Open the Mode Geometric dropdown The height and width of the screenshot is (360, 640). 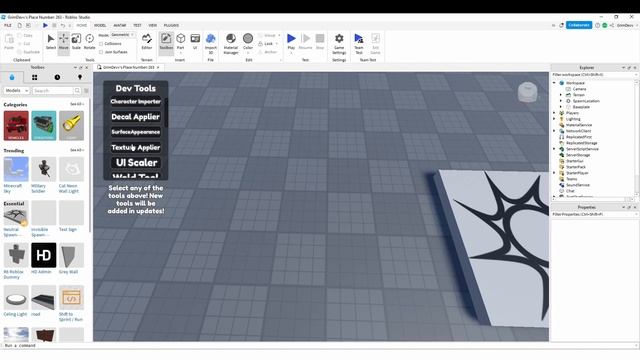tap(123, 35)
